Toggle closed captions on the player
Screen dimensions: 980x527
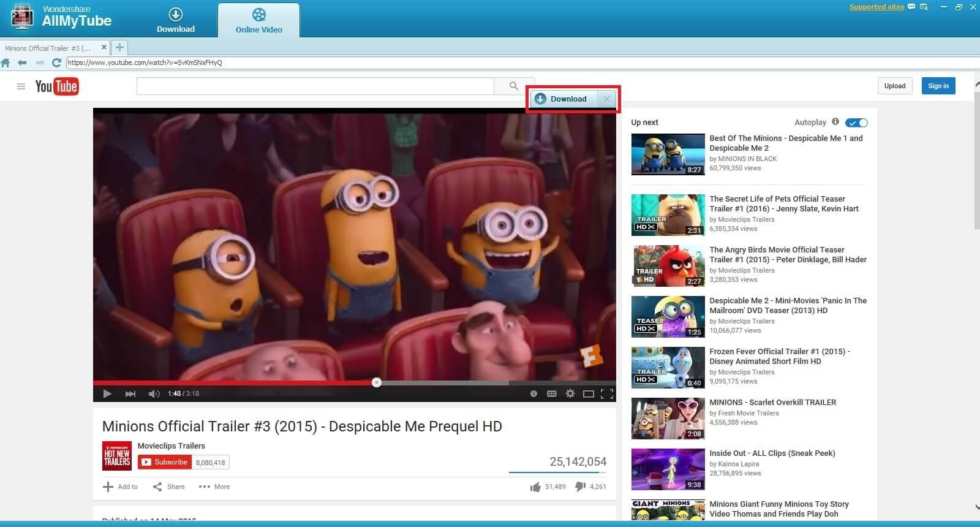pos(552,393)
